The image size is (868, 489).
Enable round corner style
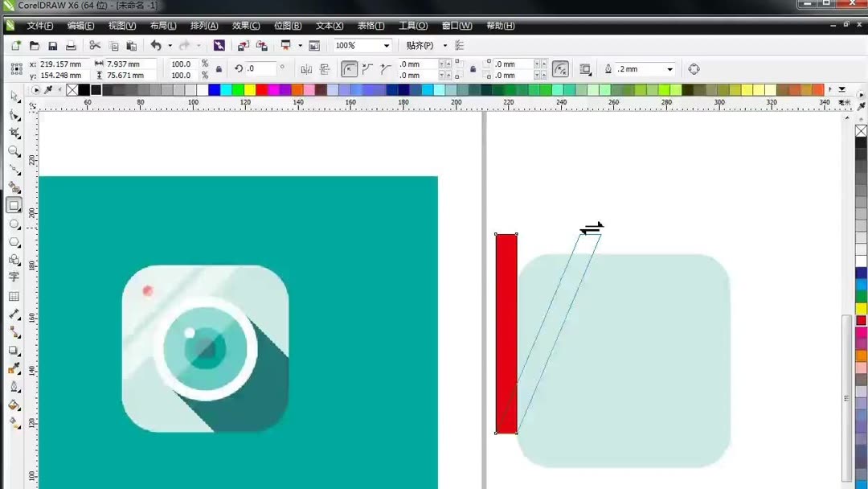pyautogui.click(x=349, y=69)
